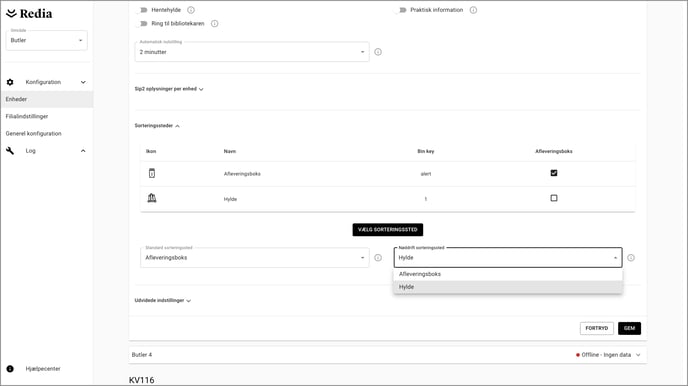Collapse the Sorteringssteder section

point(157,126)
